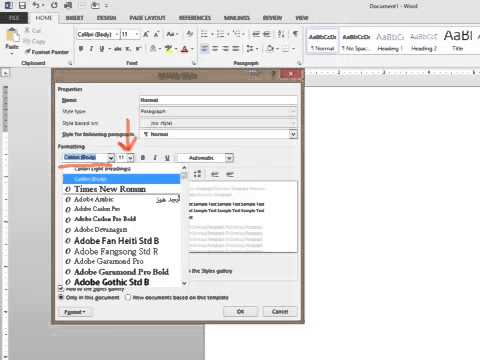Switch to the PAGE LAYOUT tab
This screenshot has width=480, height=360.
click(147, 18)
